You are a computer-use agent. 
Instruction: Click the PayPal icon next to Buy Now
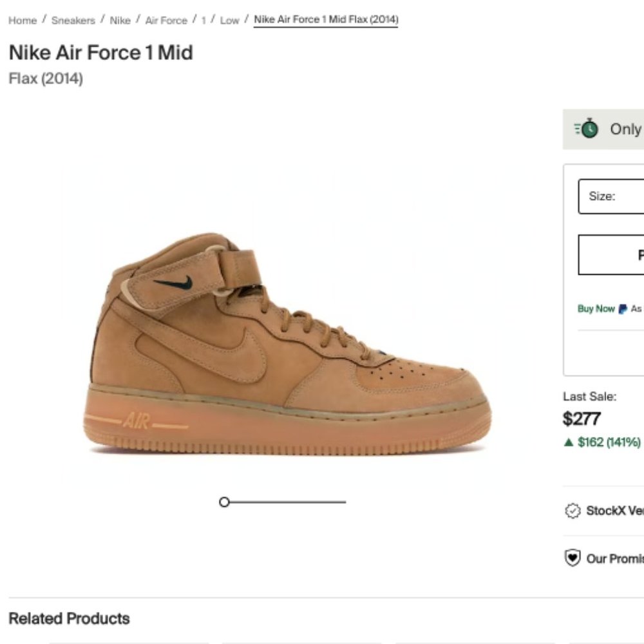[x=621, y=309]
